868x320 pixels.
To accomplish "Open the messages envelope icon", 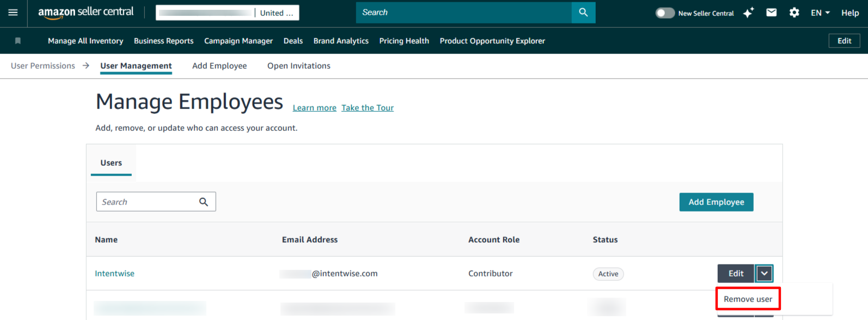I will pyautogui.click(x=772, y=13).
